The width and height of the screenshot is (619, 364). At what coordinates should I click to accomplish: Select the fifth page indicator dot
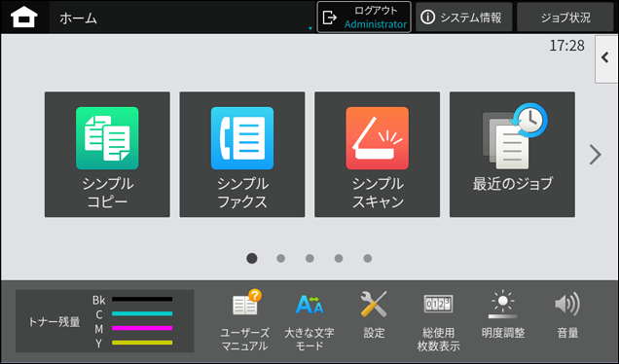[x=368, y=259]
